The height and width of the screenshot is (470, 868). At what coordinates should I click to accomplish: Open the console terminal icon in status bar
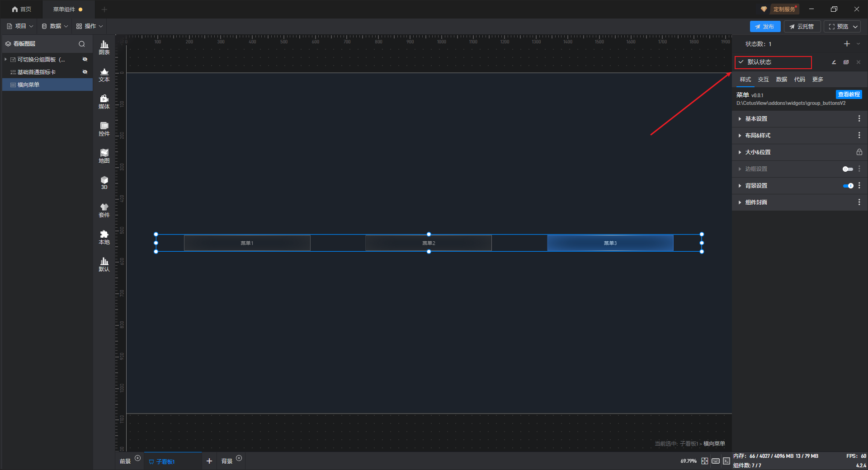coord(726,461)
